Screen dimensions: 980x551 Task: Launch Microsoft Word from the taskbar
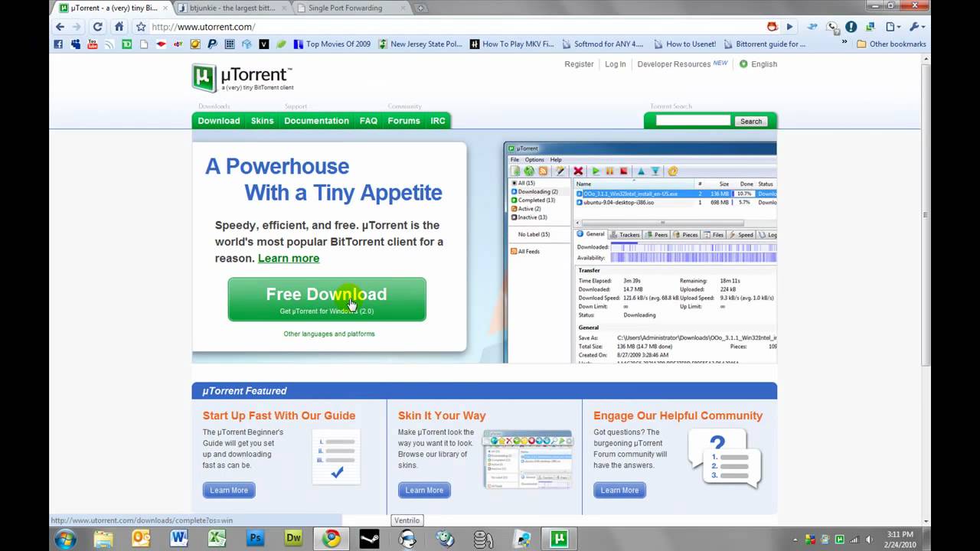[x=179, y=539]
